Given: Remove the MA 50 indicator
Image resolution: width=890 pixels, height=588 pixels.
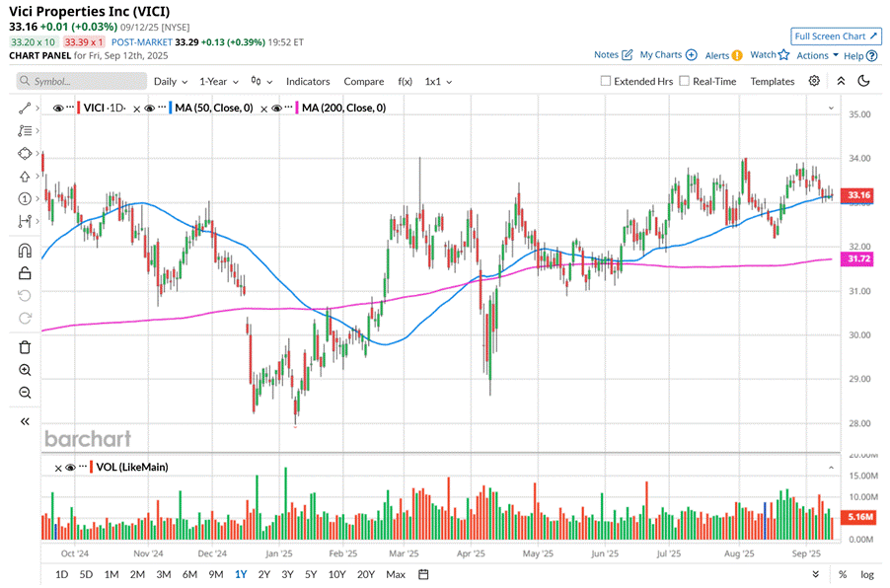Looking at the screenshot, I should pos(137,109).
